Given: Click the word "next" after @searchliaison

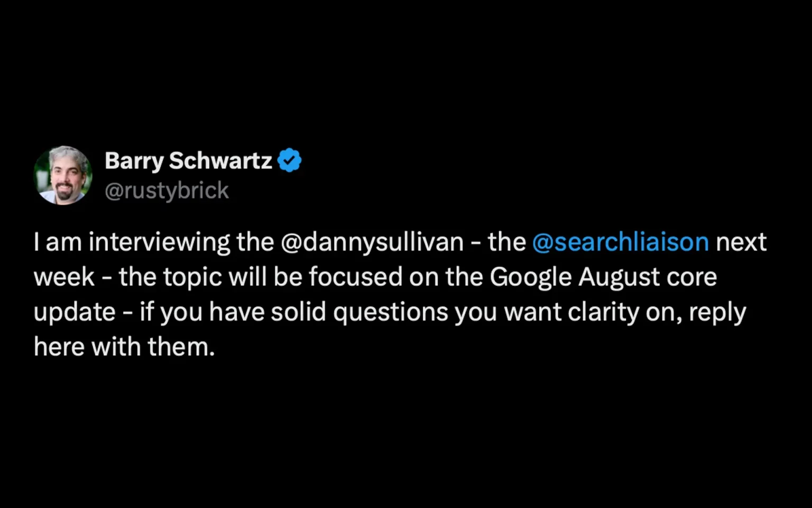Looking at the screenshot, I should tap(741, 242).
